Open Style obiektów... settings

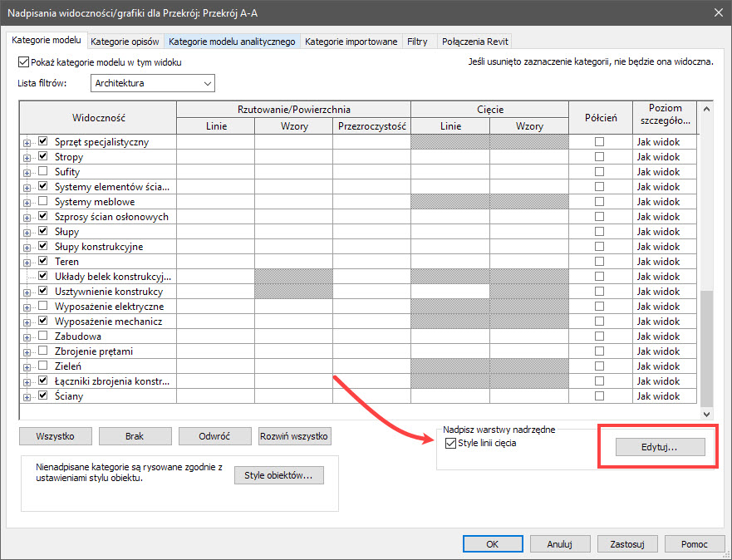click(x=278, y=475)
